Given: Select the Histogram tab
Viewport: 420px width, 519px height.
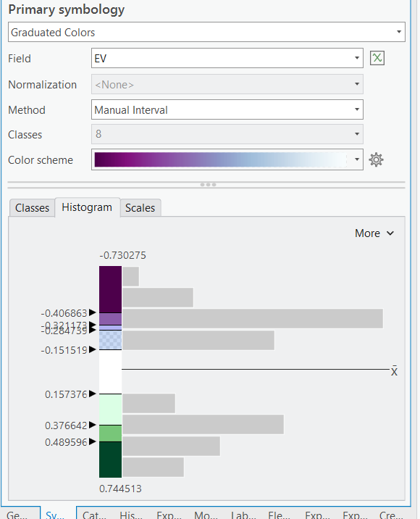Looking at the screenshot, I should [87, 207].
